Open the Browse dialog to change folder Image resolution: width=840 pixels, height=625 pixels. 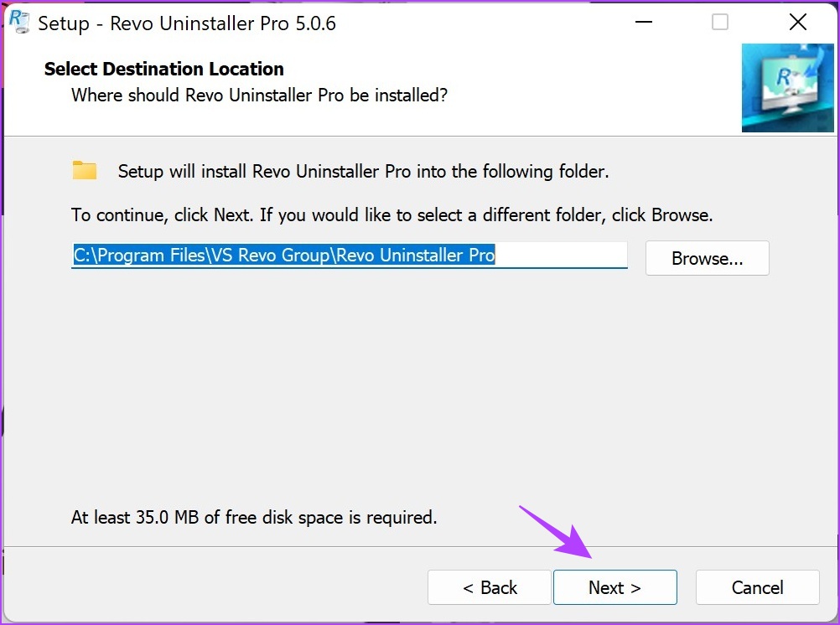pyautogui.click(x=707, y=258)
